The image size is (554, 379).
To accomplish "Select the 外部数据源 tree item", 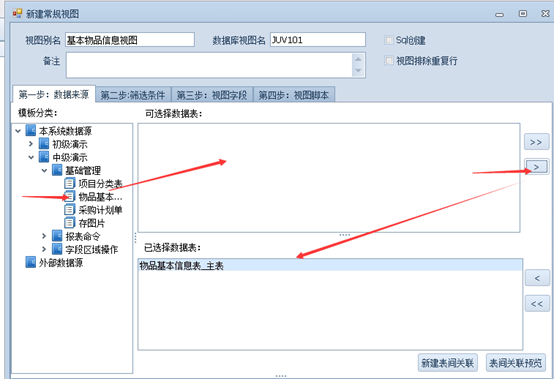I will pos(61,262).
